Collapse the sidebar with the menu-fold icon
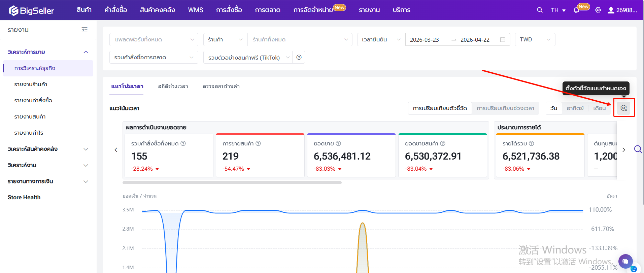Image resolution: width=644 pixels, height=273 pixels. (x=84, y=30)
